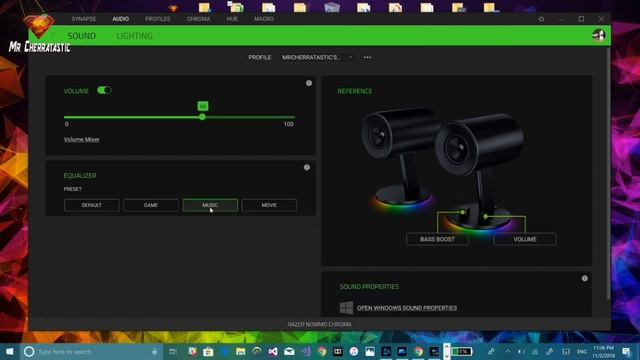Select the GAME equalizer preset
This screenshot has width=640, height=360.
151,205
